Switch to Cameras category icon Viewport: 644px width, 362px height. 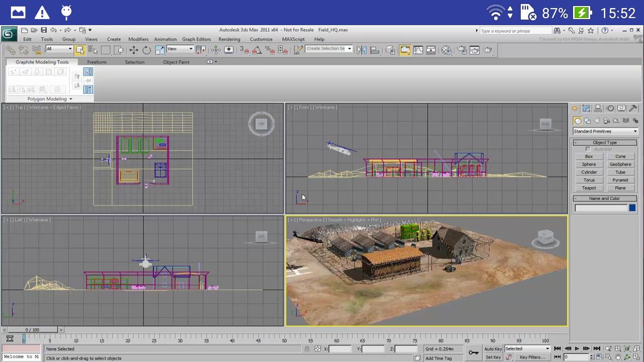coord(606,121)
